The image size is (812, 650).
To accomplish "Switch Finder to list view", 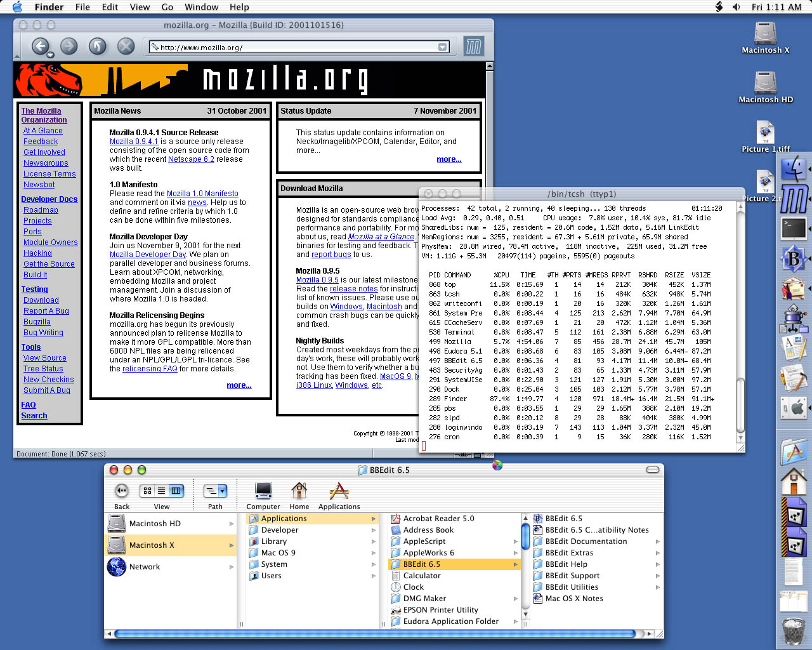I will click(162, 491).
